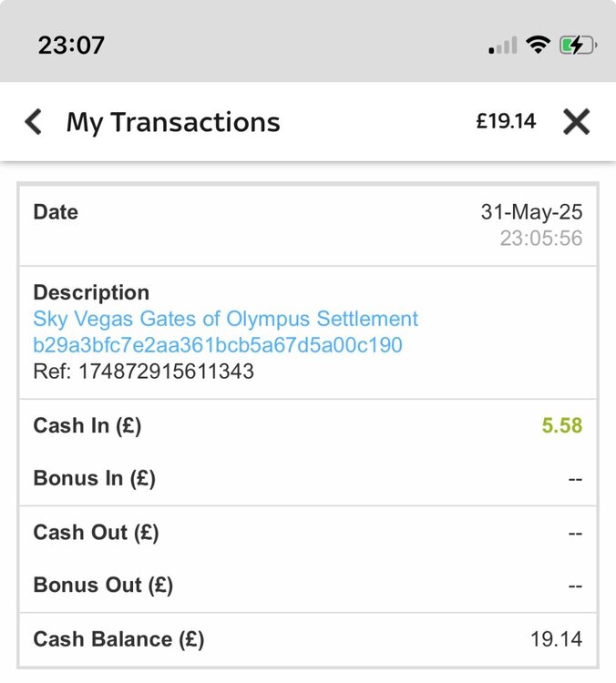Select the Cash In (£) label
616x683 pixels.
point(87,426)
